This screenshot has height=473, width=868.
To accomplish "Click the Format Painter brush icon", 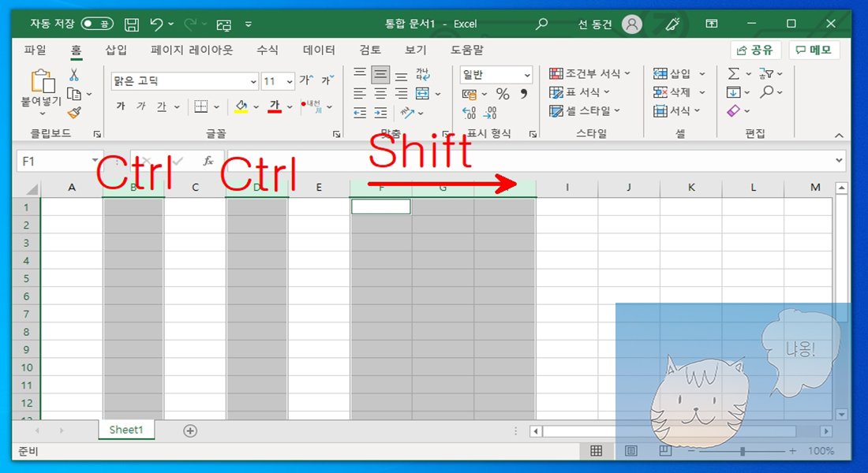I will point(74,112).
